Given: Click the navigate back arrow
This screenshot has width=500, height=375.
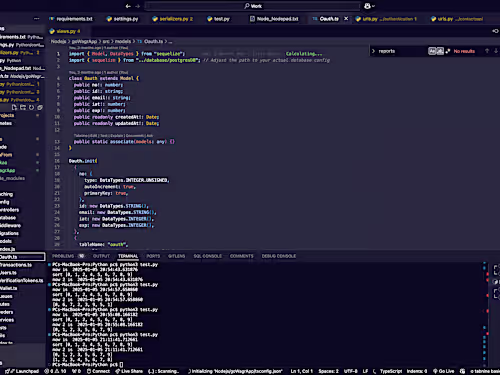Looking at the screenshot, I should 128,6.
